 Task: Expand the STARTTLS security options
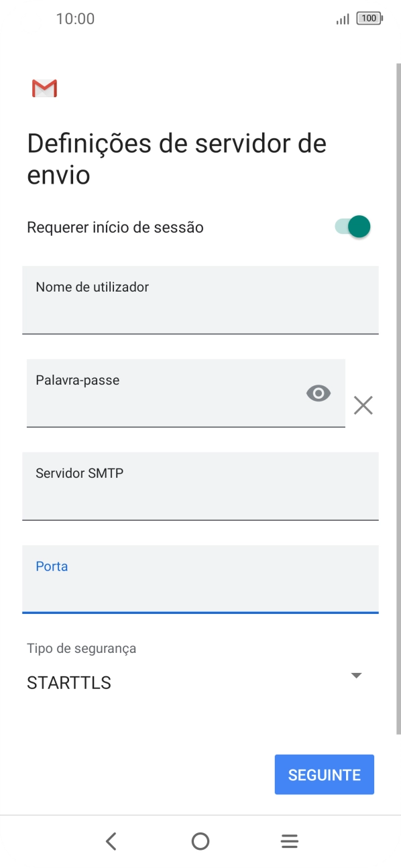click(357, 675)
